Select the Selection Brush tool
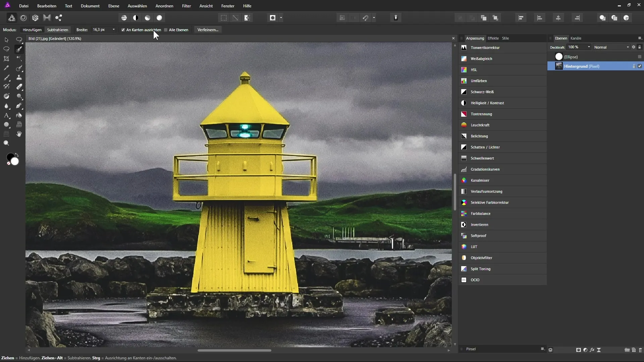The image size is (644, 362). [x=19, y=49]
